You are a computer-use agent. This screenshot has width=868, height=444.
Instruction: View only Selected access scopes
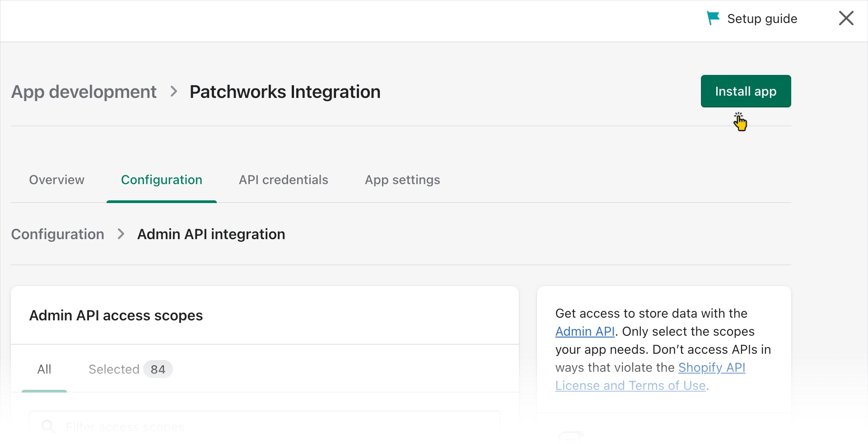click(x=114, y=369)
